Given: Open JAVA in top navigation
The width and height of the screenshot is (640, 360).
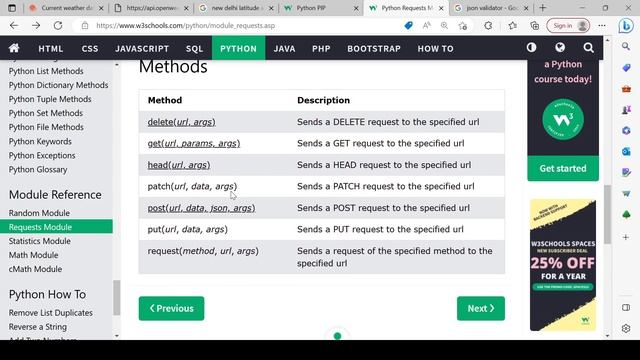Looking at the screenshot, I should [284, 48].
